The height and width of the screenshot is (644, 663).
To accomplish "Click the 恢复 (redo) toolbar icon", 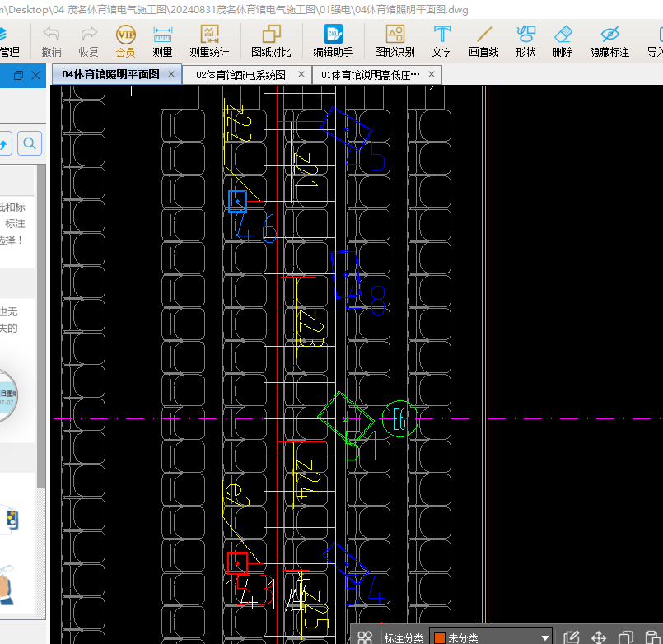I will click(88, 41).
